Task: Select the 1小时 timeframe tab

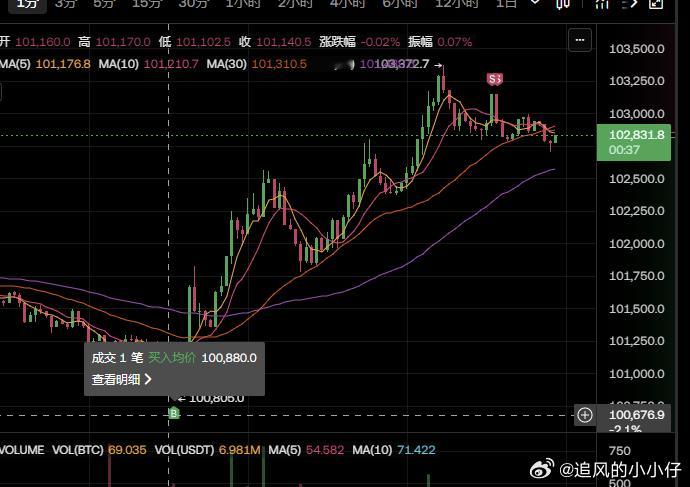Action: 243,4
